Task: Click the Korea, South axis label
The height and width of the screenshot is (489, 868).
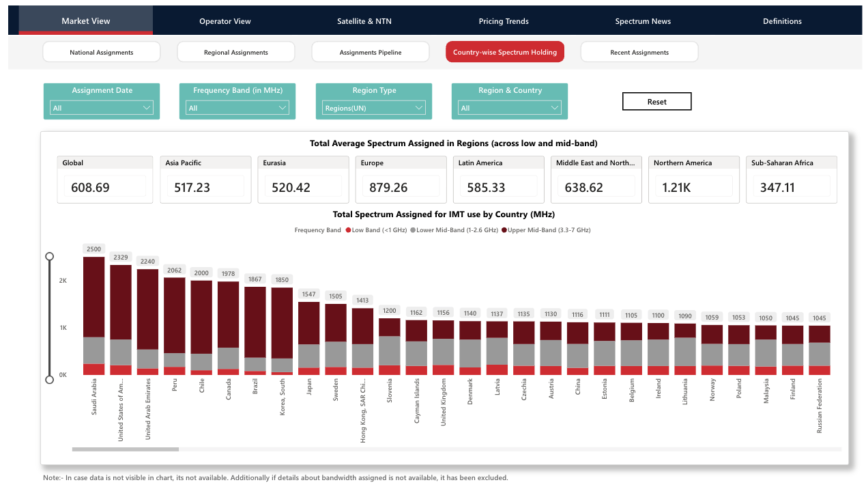Action: coord(283,397)
